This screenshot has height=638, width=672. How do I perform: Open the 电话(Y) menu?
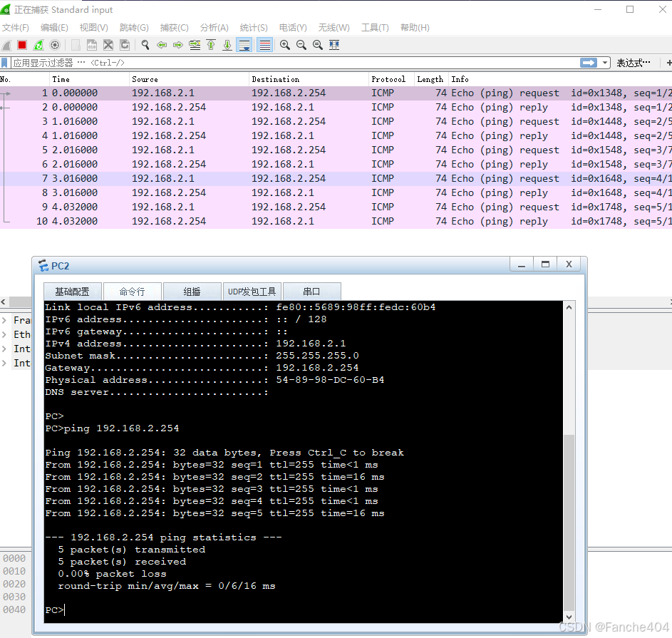tap(293, 27)
